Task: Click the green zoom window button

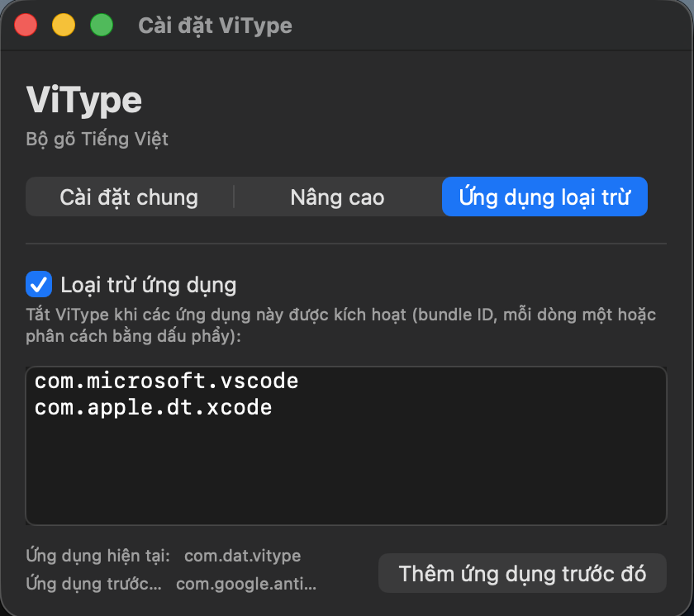Action: coord(102,25)
